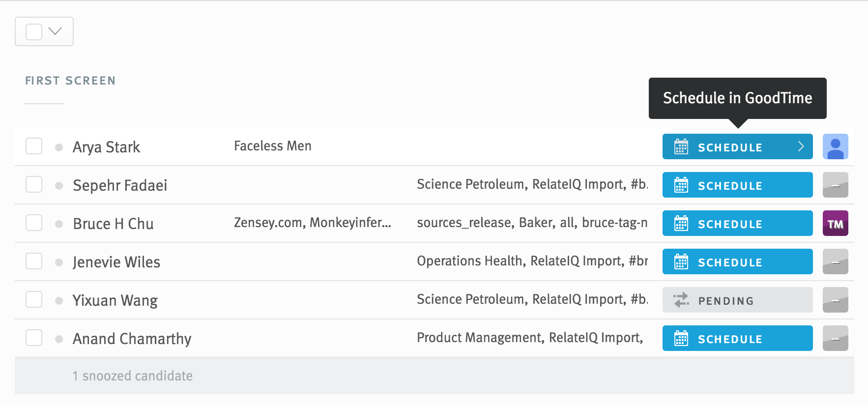This screenshot has width=868, height=405.
Task: Open Sepehr Fadaei candidate name
Action: (120, 185)
